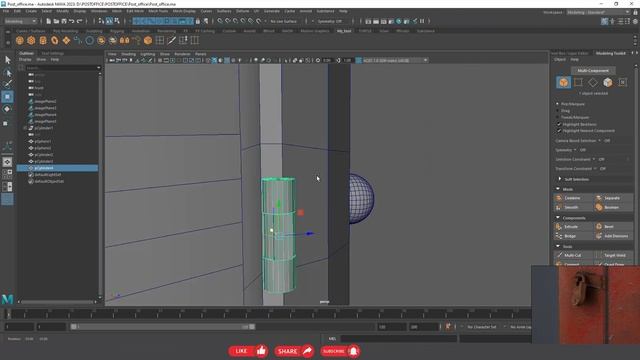The image size is (640, 360).
Task: Toggle Auto Keyframe button near timeline
Action: click(448, 327)
